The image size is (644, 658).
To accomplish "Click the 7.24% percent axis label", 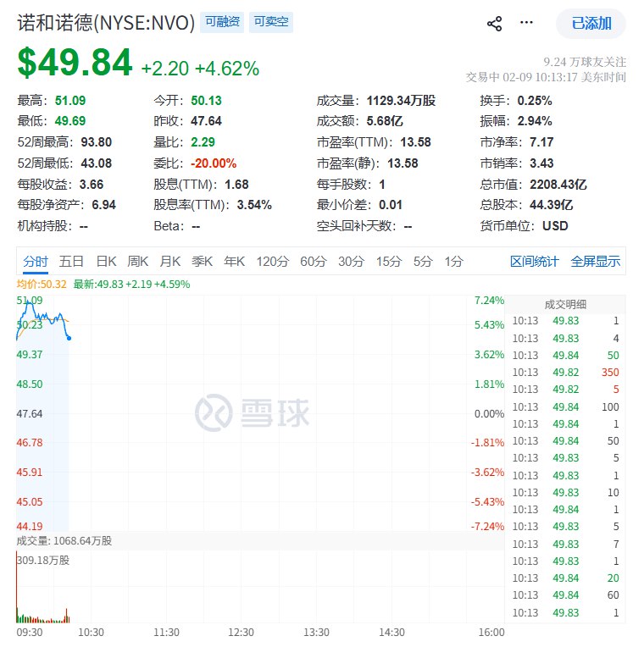I will coord(489,300).
